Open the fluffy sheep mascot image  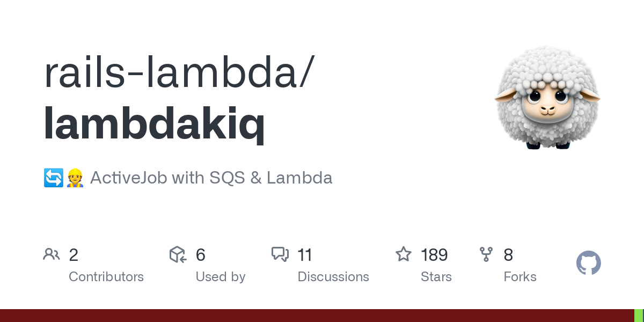(x=547, y=97)
